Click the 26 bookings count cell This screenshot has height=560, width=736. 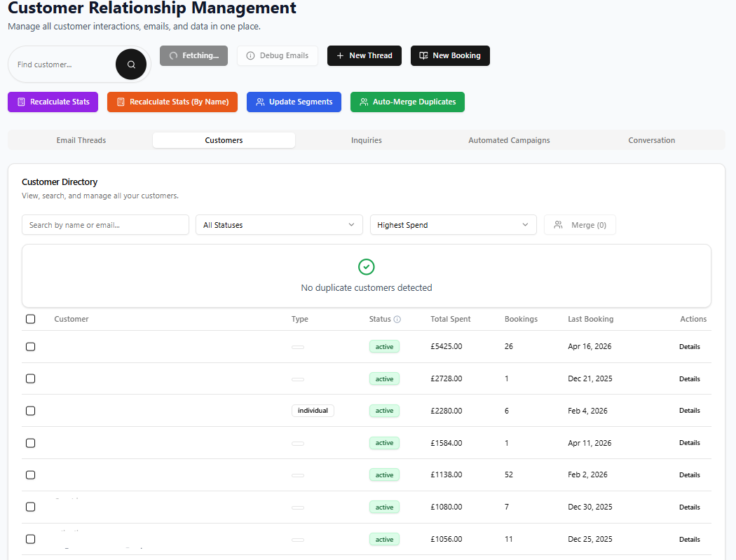tap(509, 346)
